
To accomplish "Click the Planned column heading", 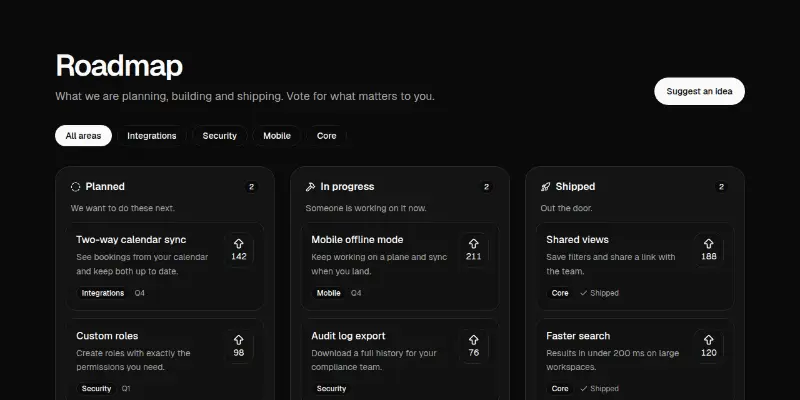I will point(105,187).
